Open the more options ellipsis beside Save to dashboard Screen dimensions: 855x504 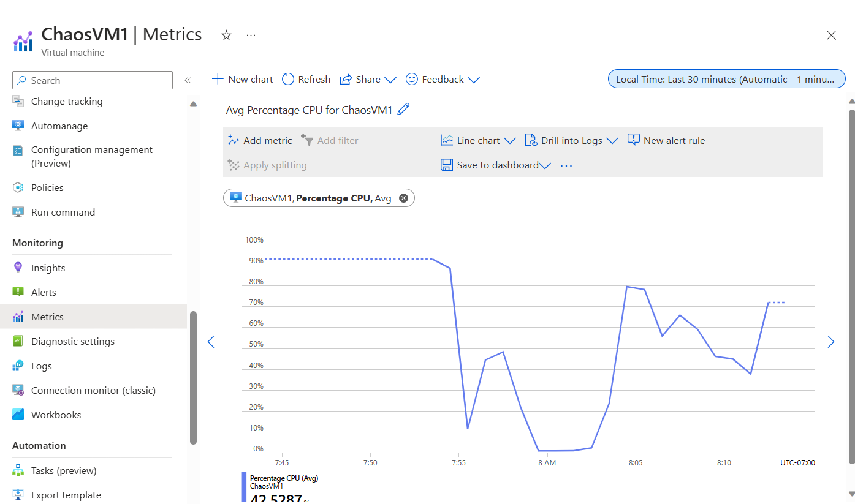566,165
